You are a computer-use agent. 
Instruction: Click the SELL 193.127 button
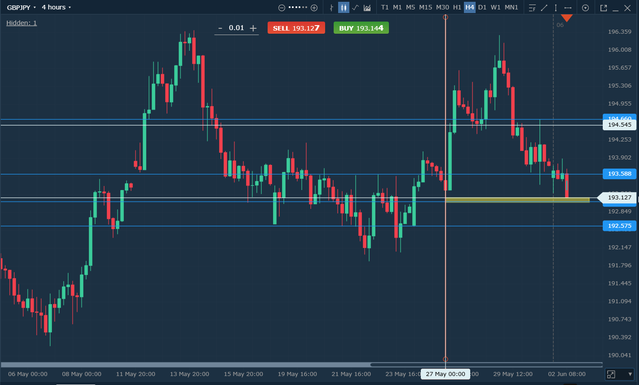(296, 28)
